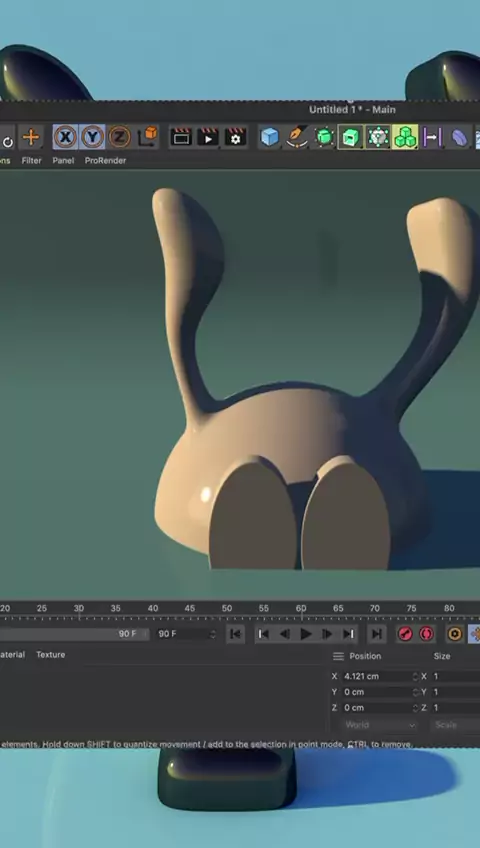Click the Coordinate System cube icon

coord(147,137)
